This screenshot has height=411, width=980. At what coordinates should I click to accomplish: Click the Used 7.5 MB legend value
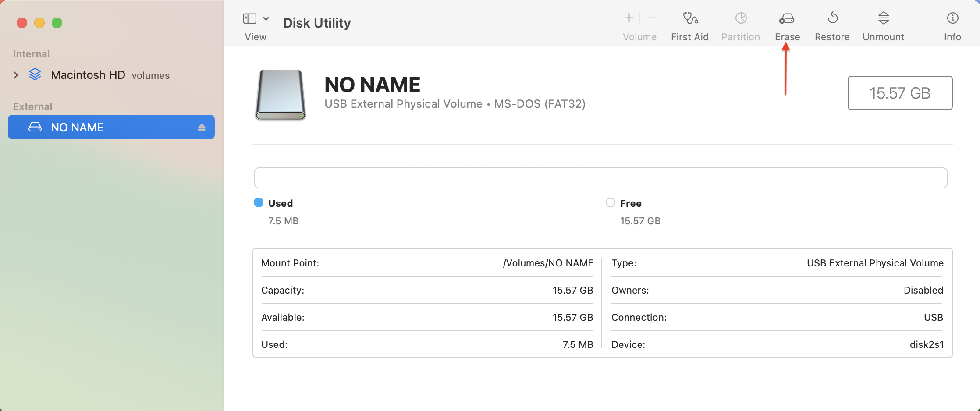point(284,221)
